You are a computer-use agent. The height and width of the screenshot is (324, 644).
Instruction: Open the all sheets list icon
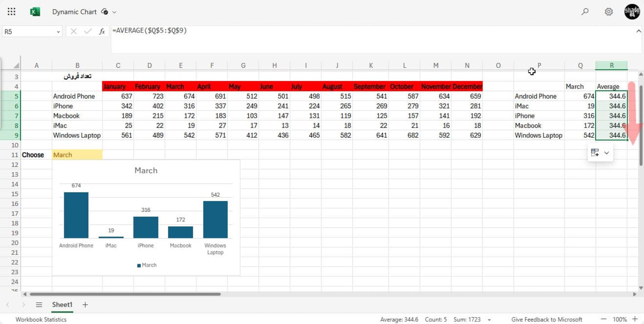pyautogui.click(x=39, y=305)
